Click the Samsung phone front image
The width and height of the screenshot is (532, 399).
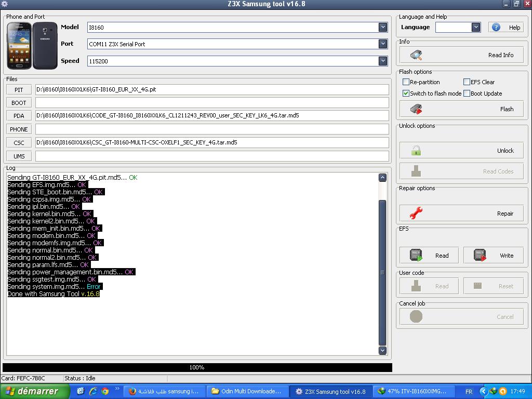pyautogui.click(x=19, y=46)
